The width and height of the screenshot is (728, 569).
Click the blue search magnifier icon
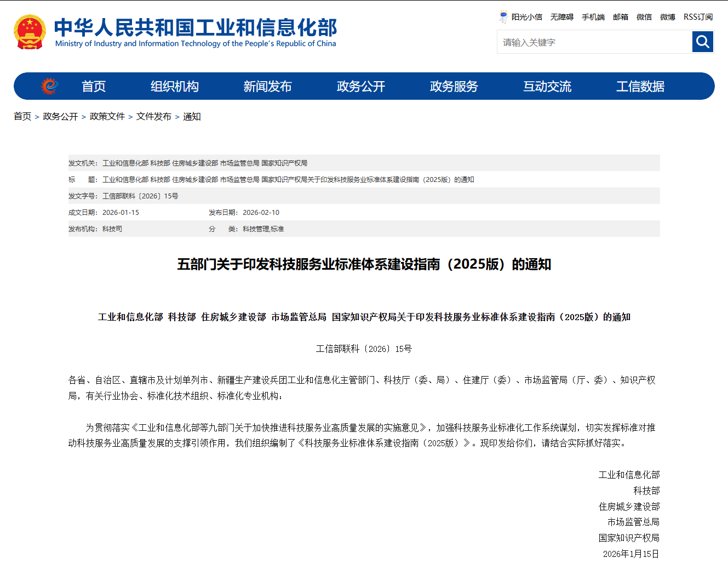pyautogui.click(x=703, y=42)
